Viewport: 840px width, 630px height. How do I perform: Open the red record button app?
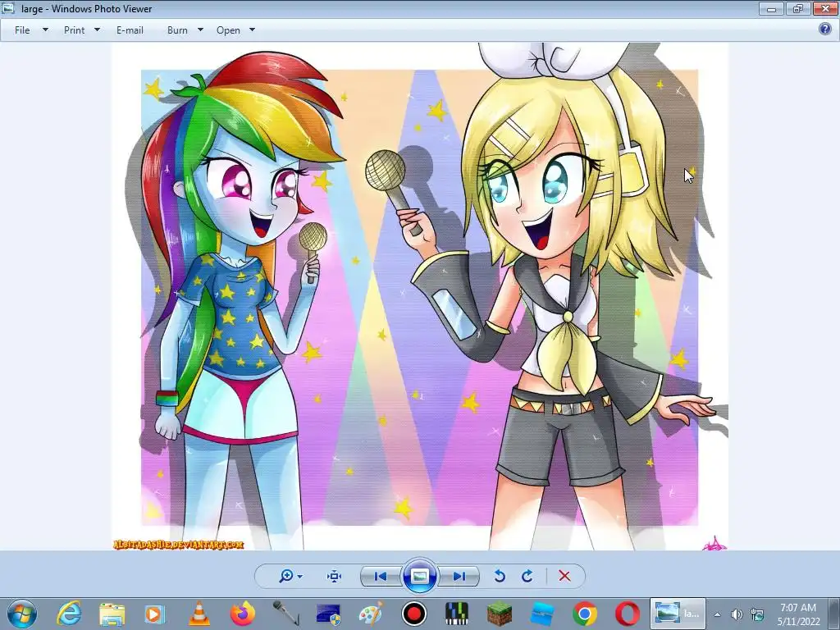pyautogui.click(x=414, y=614)
